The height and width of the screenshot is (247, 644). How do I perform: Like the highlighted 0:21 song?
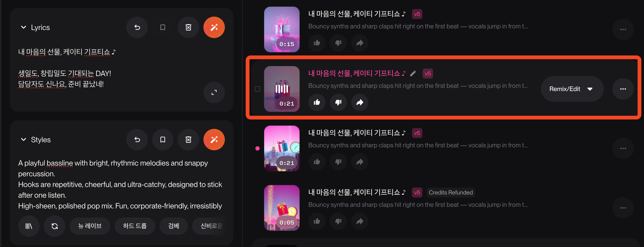[x=317, y=102]
